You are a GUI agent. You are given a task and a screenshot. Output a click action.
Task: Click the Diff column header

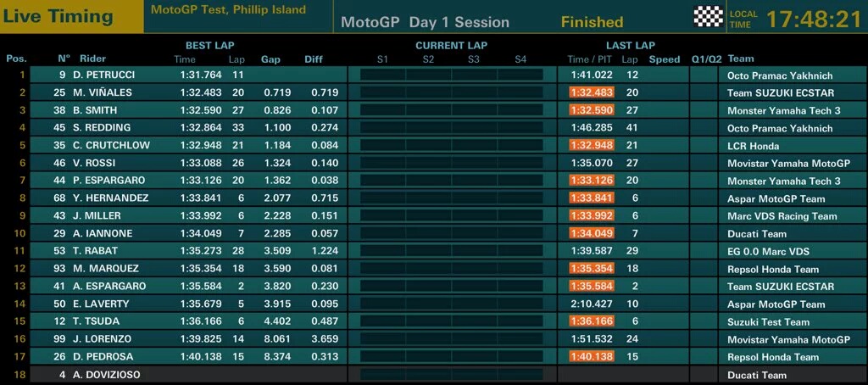314,59
